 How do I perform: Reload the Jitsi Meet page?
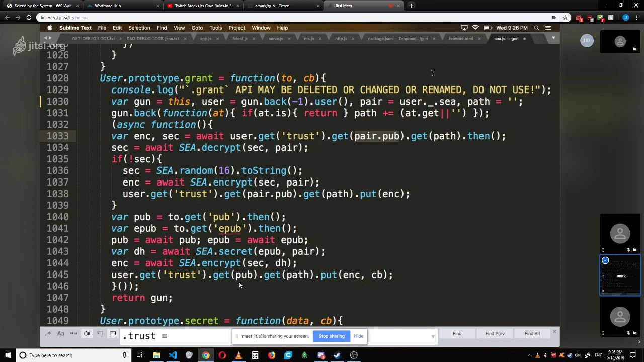pos(29,18)
